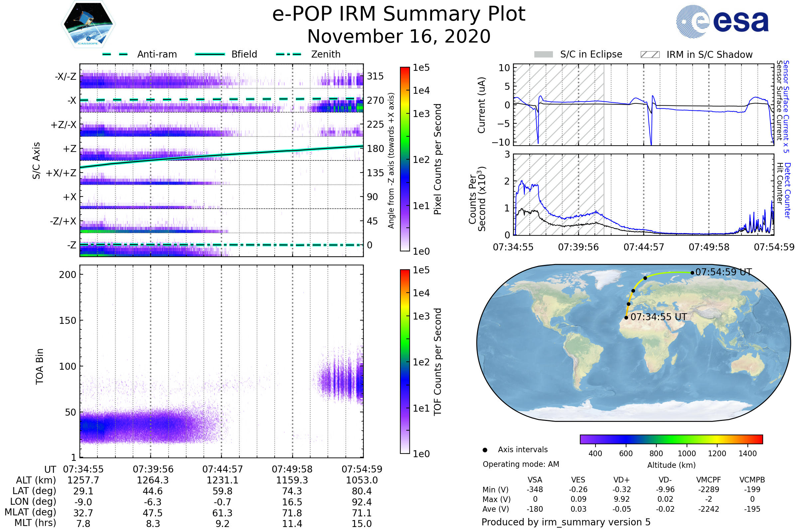The height and width of the screenshot is (532, 798).
Task: Click the e-POP IRM Summary Plot title
Action: click(399, 14)
